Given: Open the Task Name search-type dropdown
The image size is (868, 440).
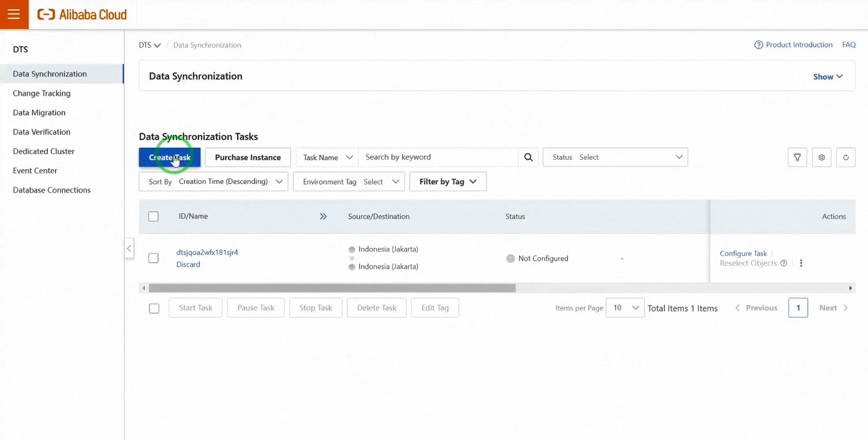Looking at the screenshot, I should 327,157.
